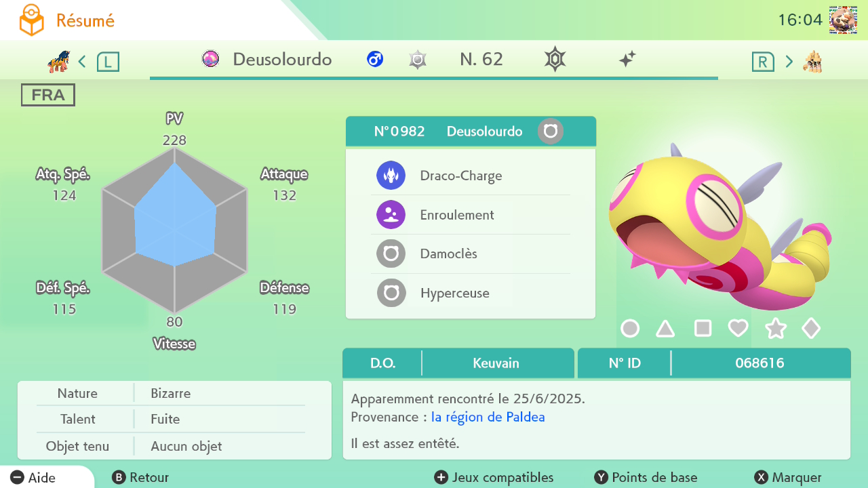The image size is (868, 488).
Task: Click the Aide button
Action: 34,478
